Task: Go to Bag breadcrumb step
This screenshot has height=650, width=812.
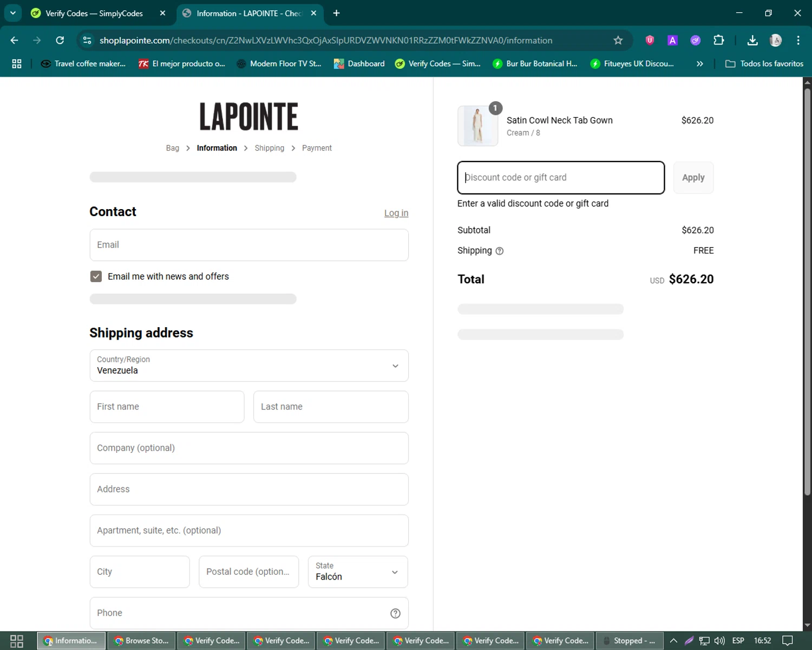Action: click(x=172, y=148)
